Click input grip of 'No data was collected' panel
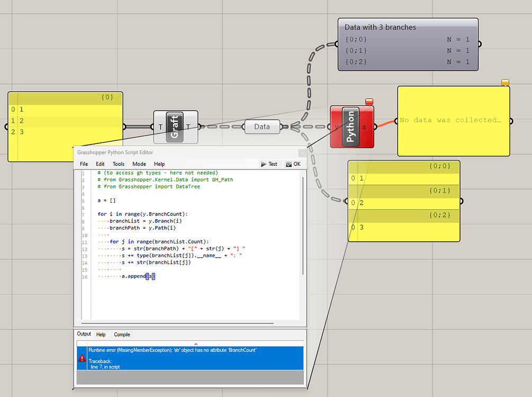Image resolution: width=532 pixels, height=397 pixels. click(398, 121)
